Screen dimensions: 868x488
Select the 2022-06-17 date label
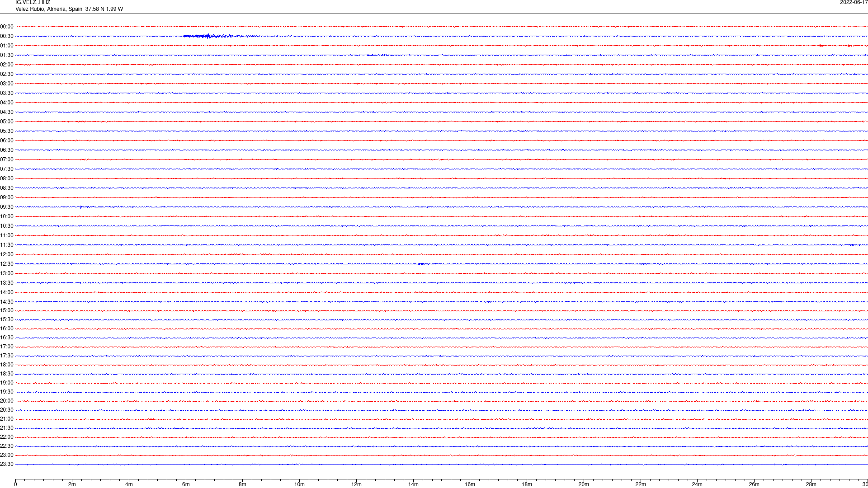point(854,3)
